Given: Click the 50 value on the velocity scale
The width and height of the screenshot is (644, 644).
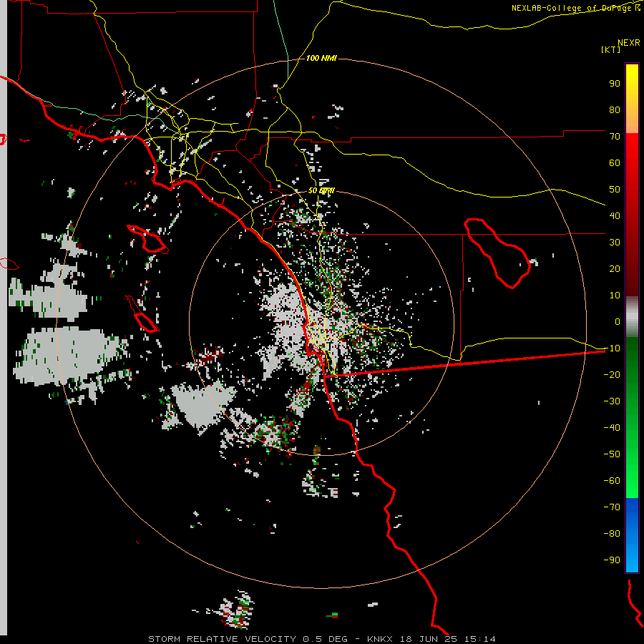Looking at the screenshot, I should click(615, 190).
